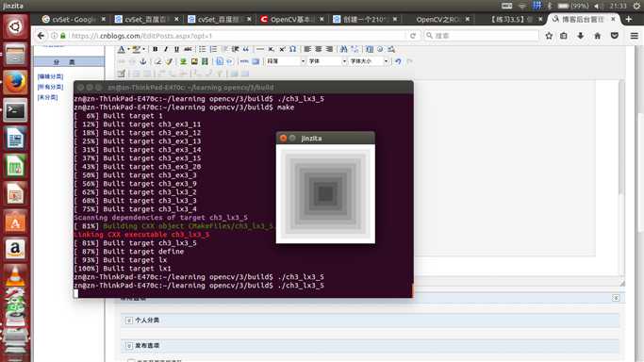Click the highlight background color icon
The height and width of the screenshot is (362, 644).
pos(136,49)
